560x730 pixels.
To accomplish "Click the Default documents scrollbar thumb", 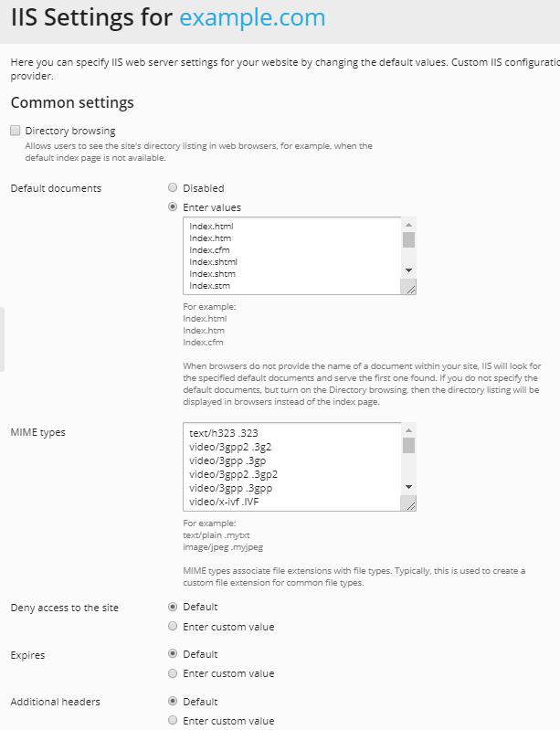I will 409,240.
